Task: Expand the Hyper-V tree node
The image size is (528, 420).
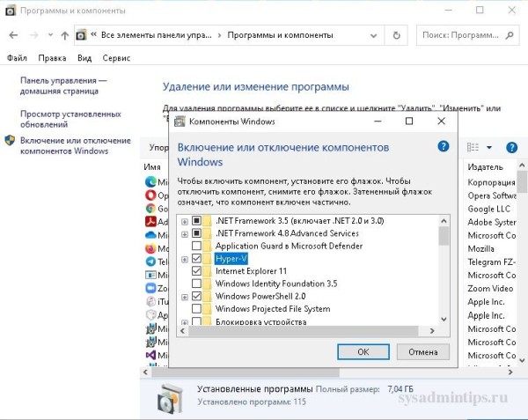Action: (x=185, y=260)
